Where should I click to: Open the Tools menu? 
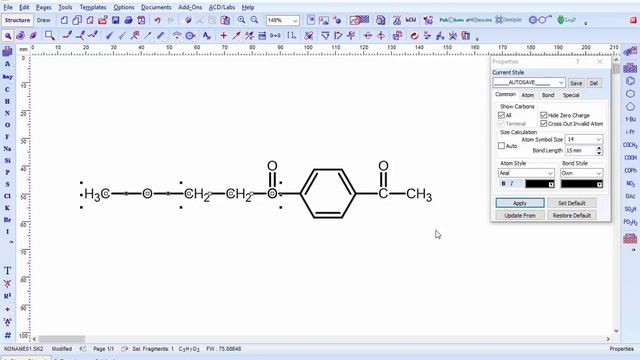point(65,7)
